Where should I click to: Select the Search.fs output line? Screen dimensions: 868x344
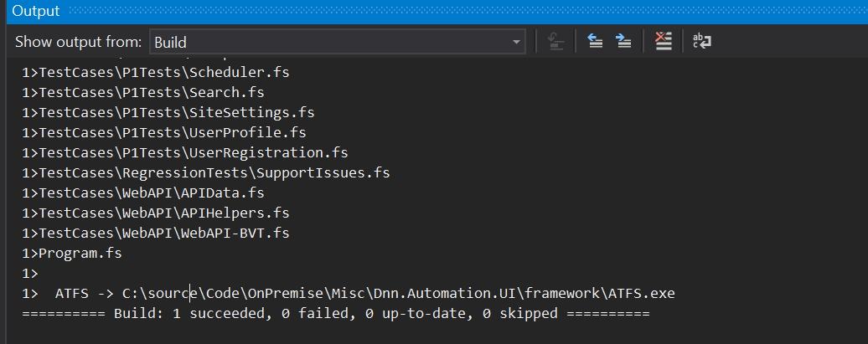142,92
